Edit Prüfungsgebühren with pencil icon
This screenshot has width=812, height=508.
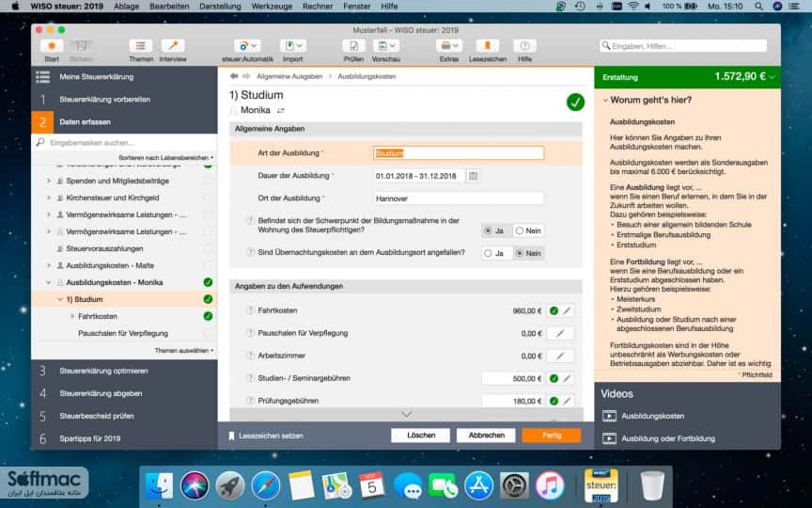point(567,401)
